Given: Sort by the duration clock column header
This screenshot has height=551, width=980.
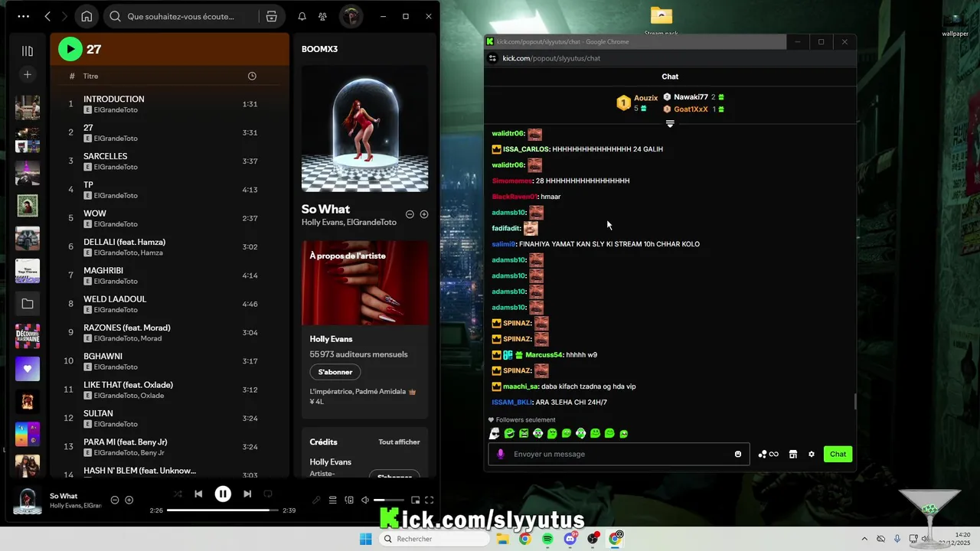Looking at the screenshot, I should [x=252, y=76].
